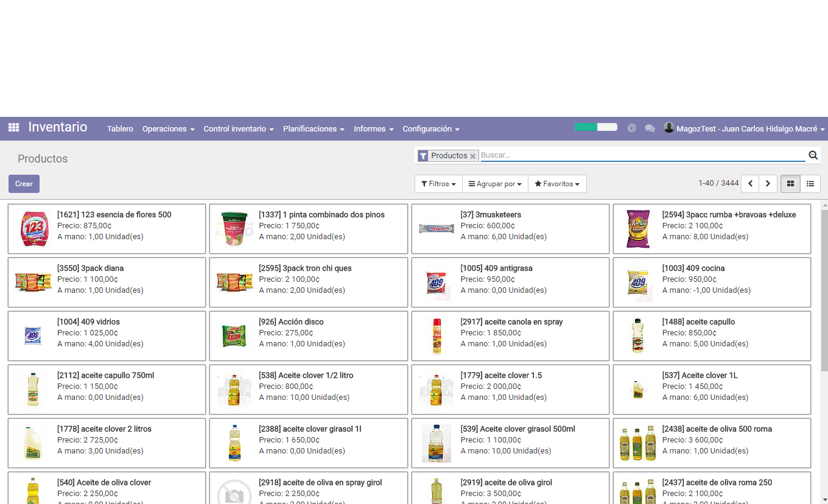Open the placeholder image of aceite de oliva en spray girol
828x504 pixels.
(235, 492)
